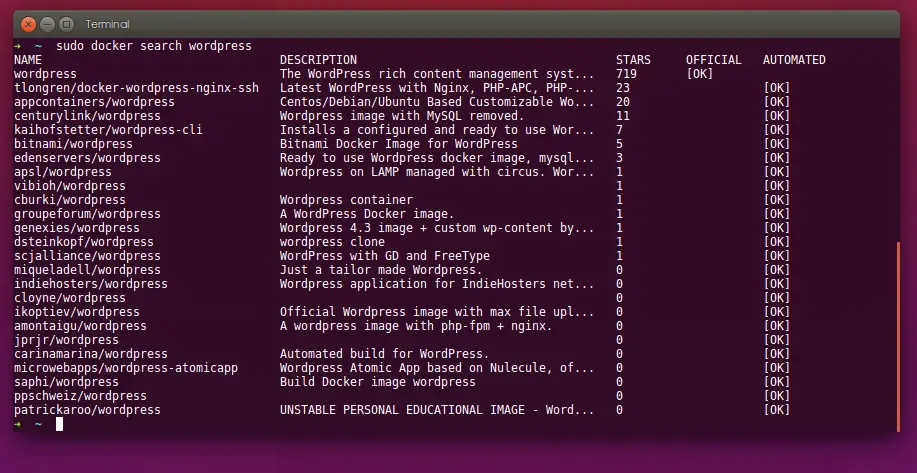The height and width of the screenshot is (473, 917).
Task: Click the NAME column header
Action: (28, 60)
